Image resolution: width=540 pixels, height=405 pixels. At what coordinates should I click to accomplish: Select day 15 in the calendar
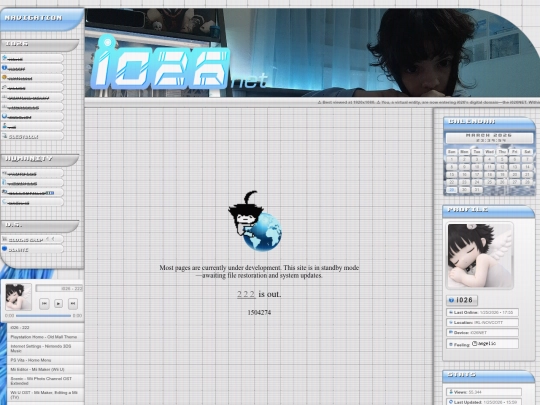451,175
